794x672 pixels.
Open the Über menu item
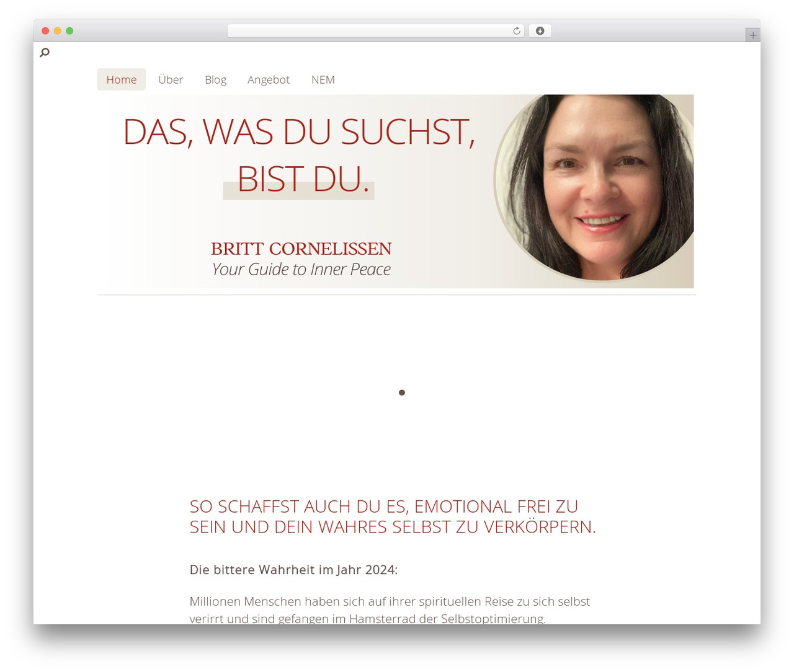[x=171, y=79]
